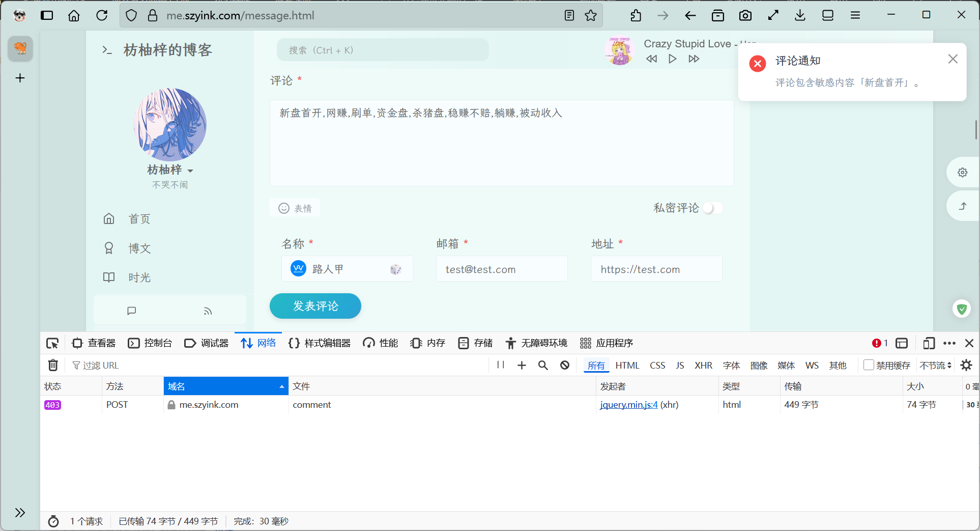Switch to the CSS request filter tab

pyautogui.click(x=657, y=365)
